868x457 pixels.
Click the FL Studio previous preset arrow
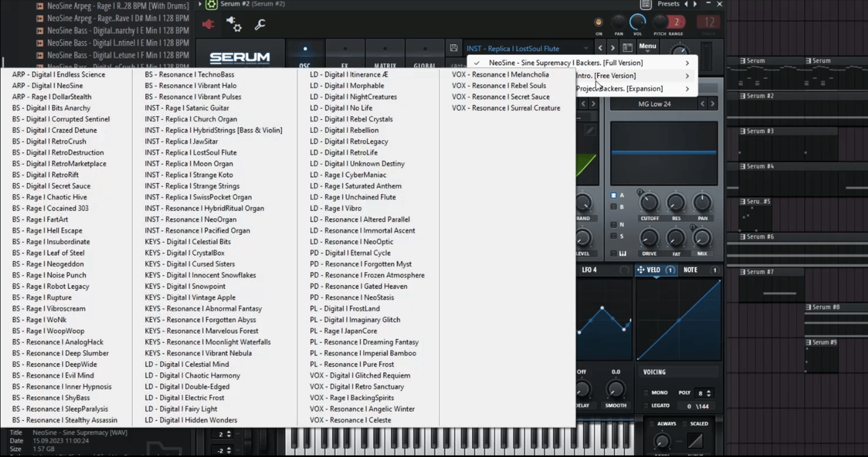click(x=686, y=4)
